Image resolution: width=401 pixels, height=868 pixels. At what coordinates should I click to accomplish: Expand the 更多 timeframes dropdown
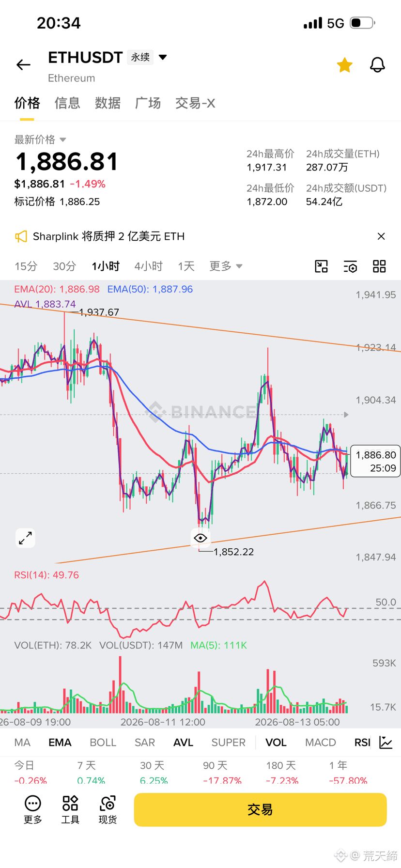coord(226,266)
